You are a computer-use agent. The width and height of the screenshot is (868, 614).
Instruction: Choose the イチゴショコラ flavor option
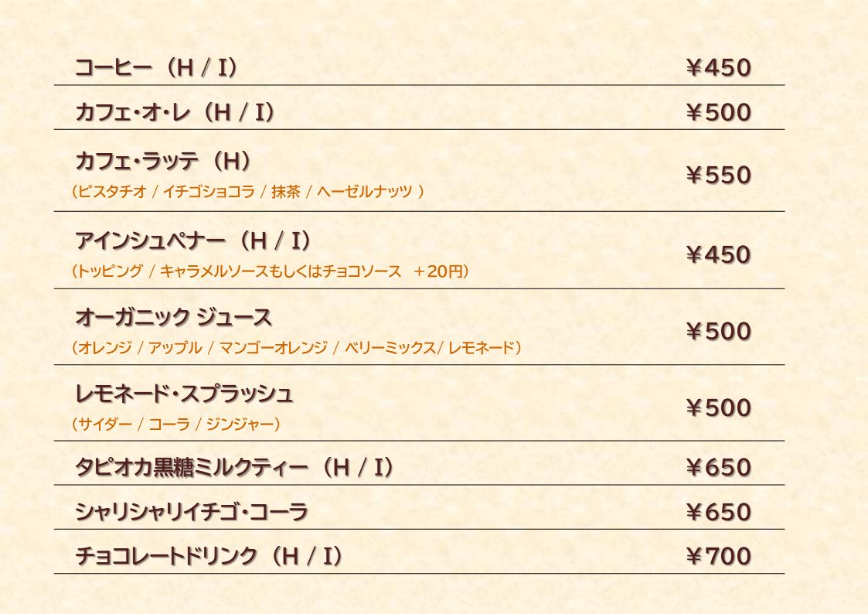coord(209,192)
